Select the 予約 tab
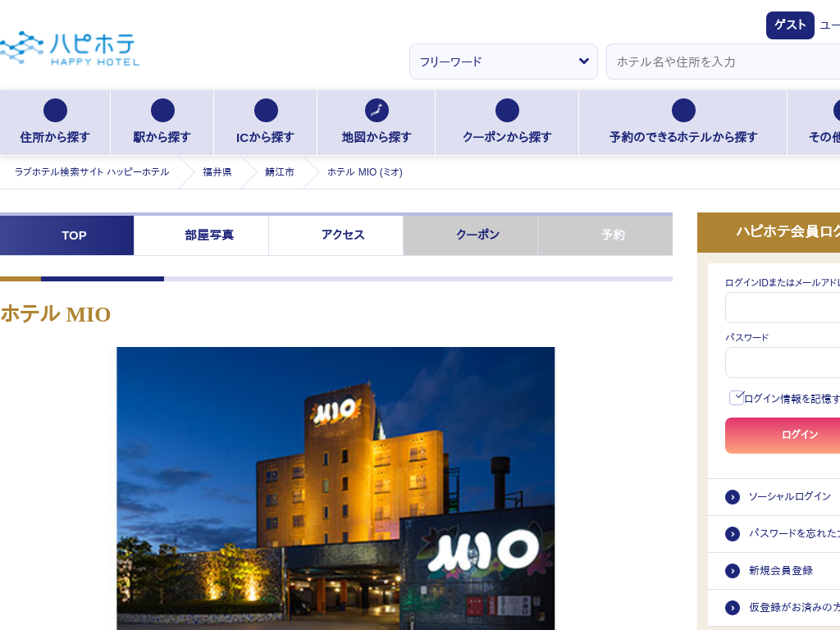This screenshot has height=630, width=840. click(605, 235)
